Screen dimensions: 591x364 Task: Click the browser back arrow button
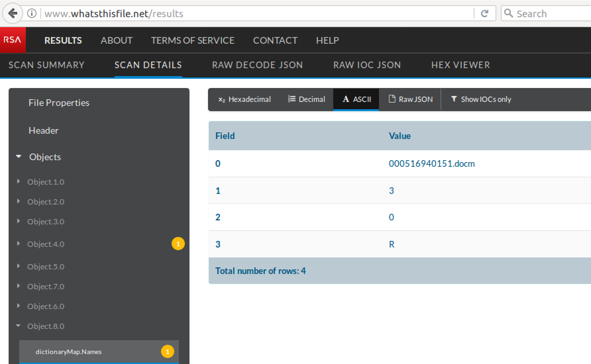coord(13,14)
